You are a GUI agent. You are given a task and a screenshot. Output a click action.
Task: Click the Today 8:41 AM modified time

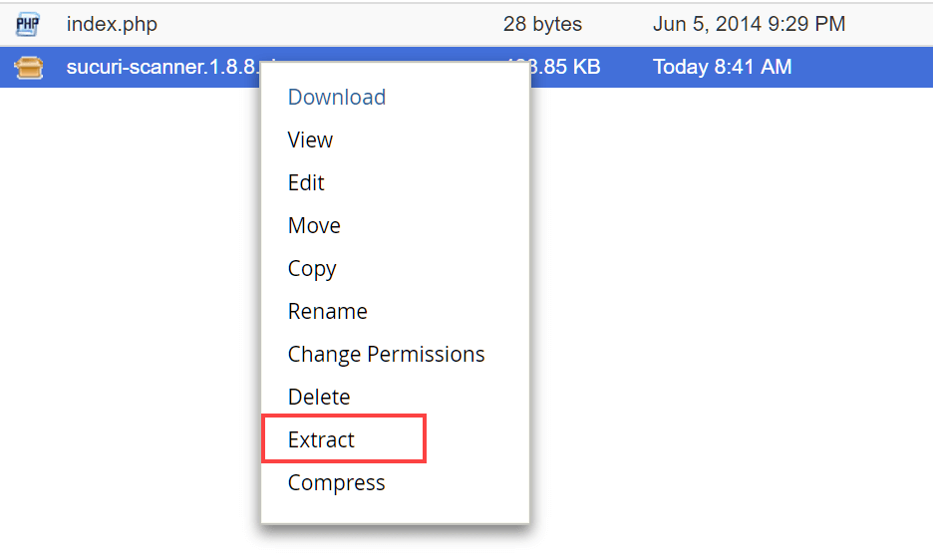click(x=723, y=67)
